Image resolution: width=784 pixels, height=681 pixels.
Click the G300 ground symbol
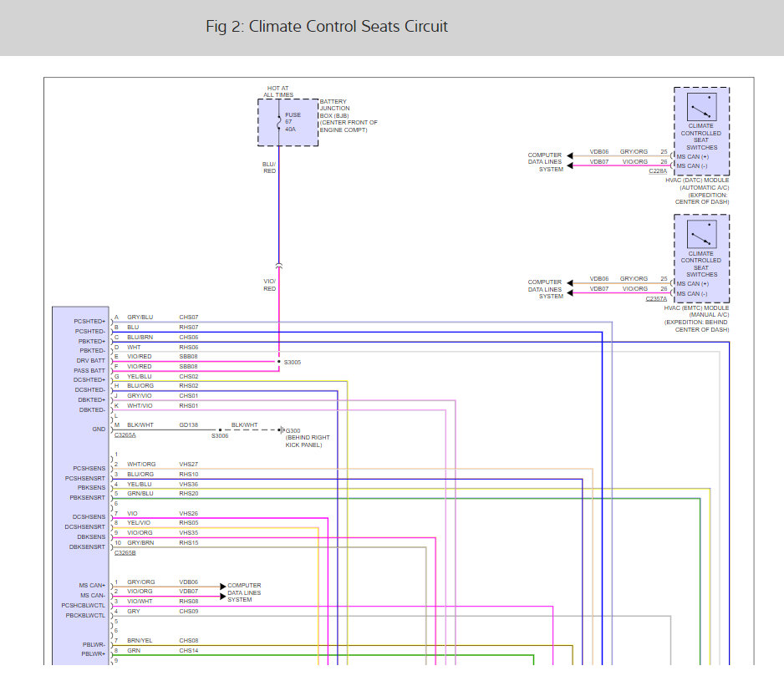[x=282, y=430]
